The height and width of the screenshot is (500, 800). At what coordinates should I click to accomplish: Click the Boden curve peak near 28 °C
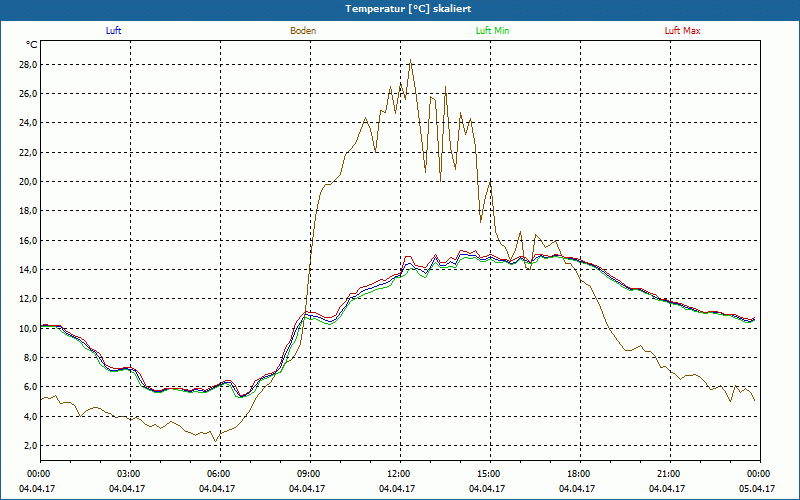[x=410, y=60]
